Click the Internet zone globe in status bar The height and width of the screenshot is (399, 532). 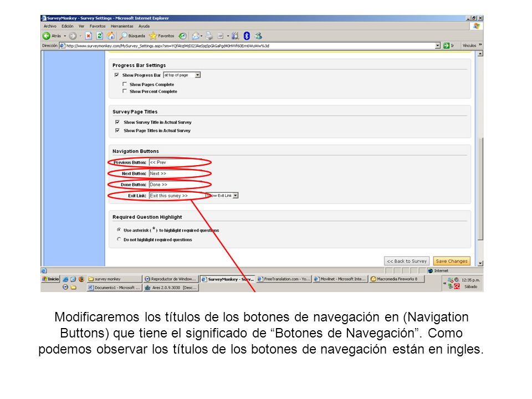tap(430, 271)
